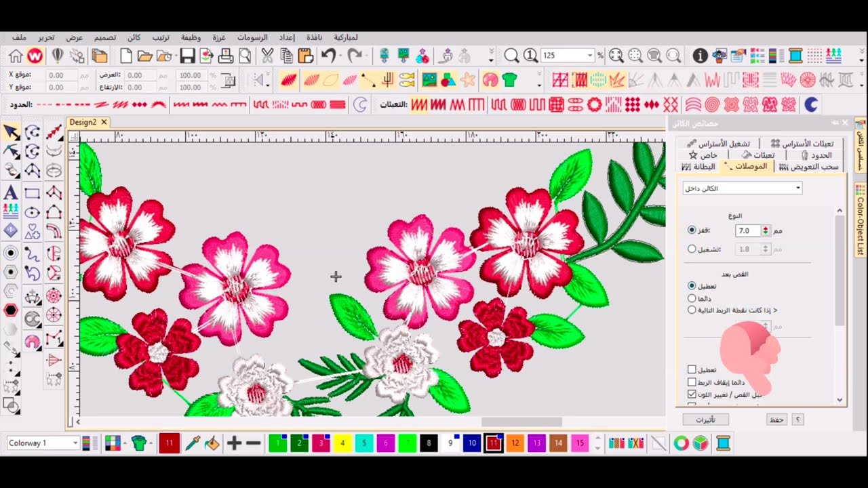Tick the 'دائما إيقاف الربط' checkbox
The width and height of the screenshot is (868, 488).
coord(692,382)
